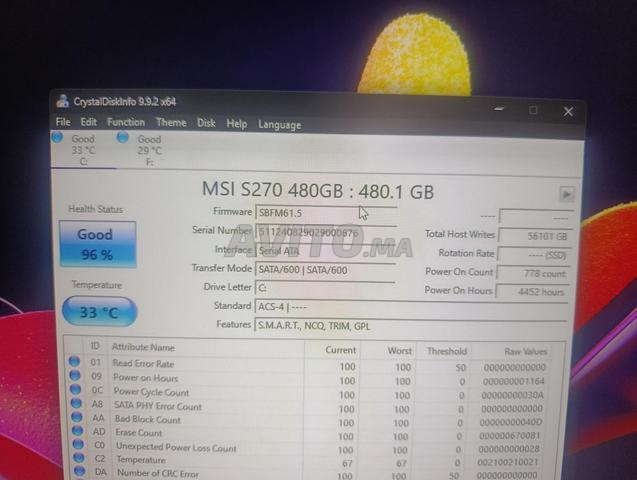Click raw value 000000001164
This screenshot has height=480, width=637.
point(514,382)
